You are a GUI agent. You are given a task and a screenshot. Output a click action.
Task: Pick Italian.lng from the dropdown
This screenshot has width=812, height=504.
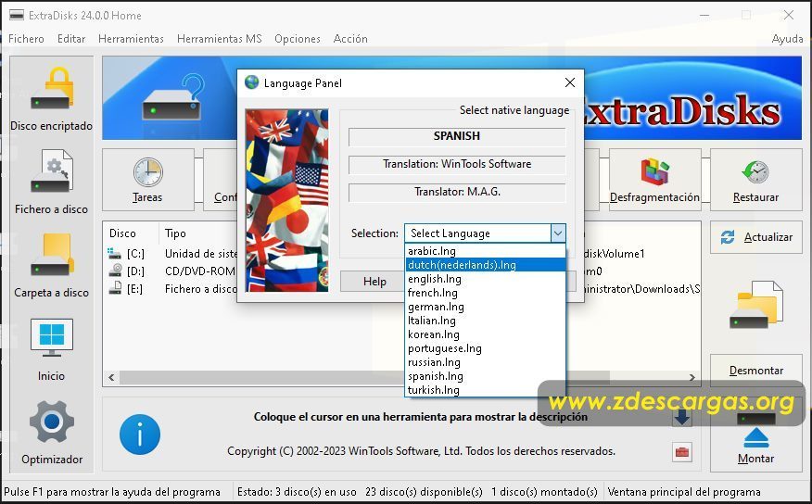click(x=485, y=321)
